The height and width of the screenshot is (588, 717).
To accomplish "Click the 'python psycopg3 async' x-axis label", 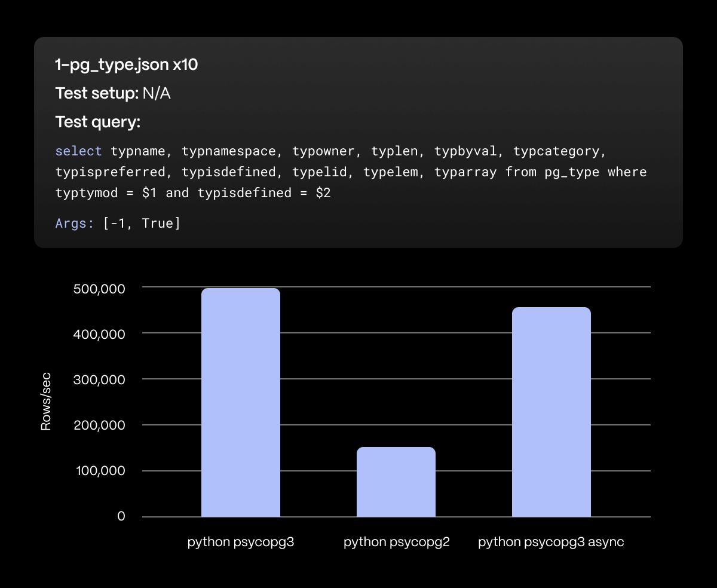I will pyautogui.click(x=551, y=543).
